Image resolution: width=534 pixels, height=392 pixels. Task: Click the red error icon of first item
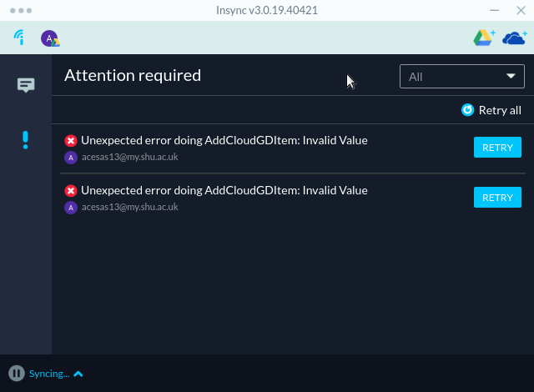(x=71, y=140)
